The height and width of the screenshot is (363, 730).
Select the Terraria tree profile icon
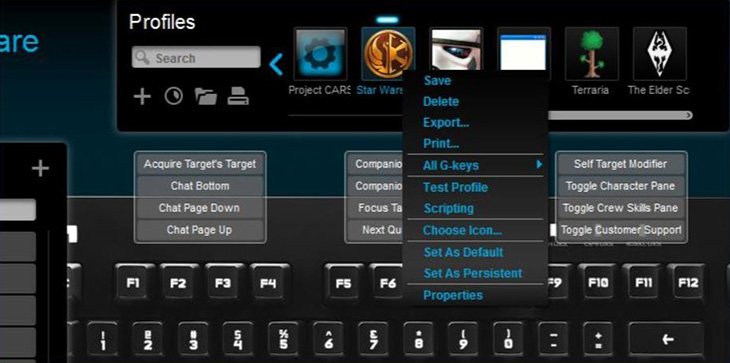click(x=592, y=54)
